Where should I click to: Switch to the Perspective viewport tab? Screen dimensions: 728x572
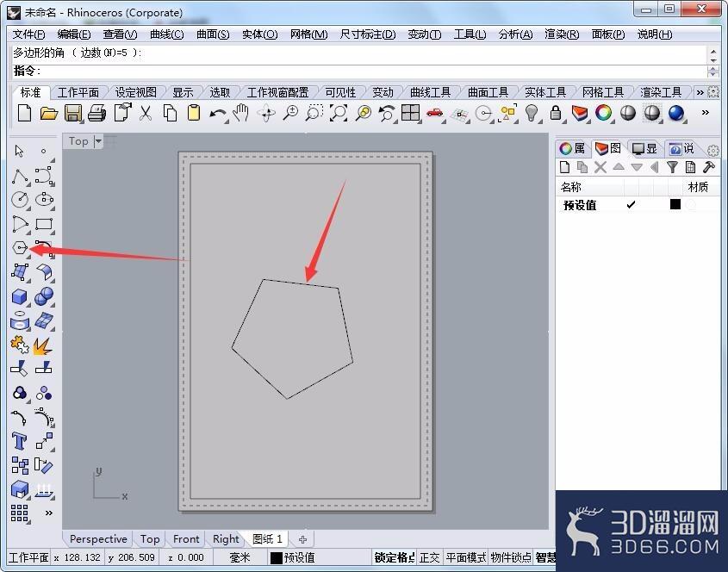coord(98,539)
